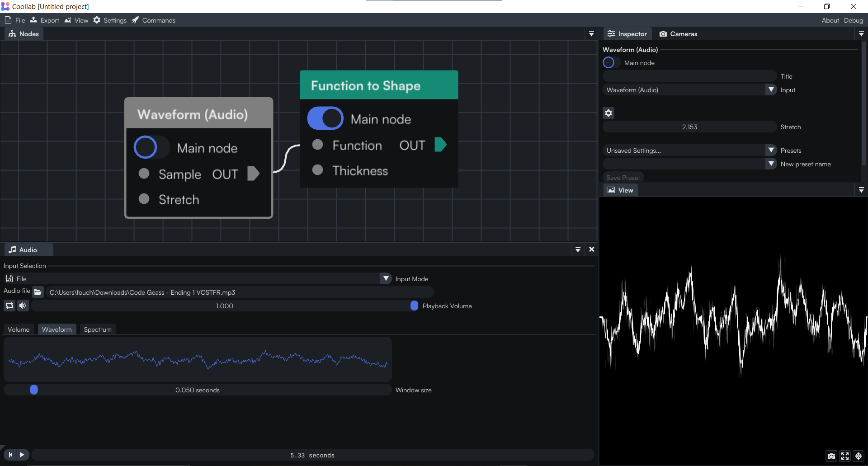
Task: Take a screenshot with camera icon in View
Action: (831, 457)
